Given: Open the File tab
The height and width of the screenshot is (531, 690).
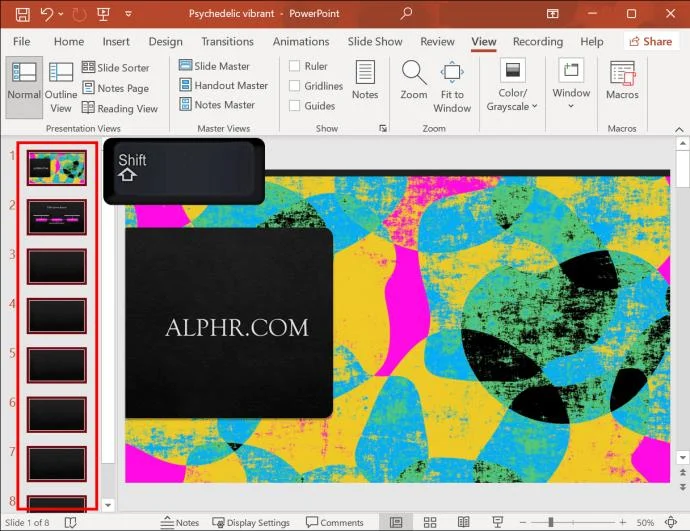Looking at the screenshot, I should (x=22, y=41).
